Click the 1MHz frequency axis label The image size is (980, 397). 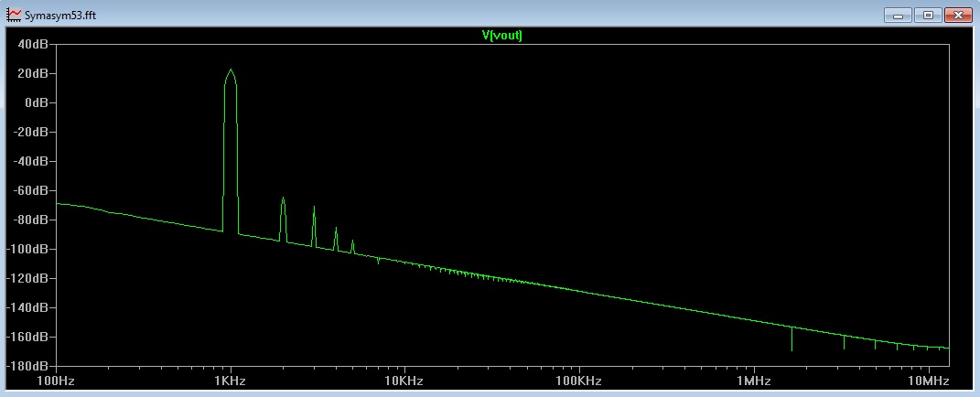(754, 381)
